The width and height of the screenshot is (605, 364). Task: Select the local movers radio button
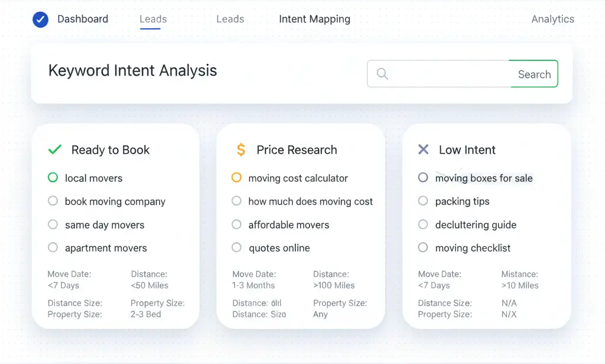[53, 177]
